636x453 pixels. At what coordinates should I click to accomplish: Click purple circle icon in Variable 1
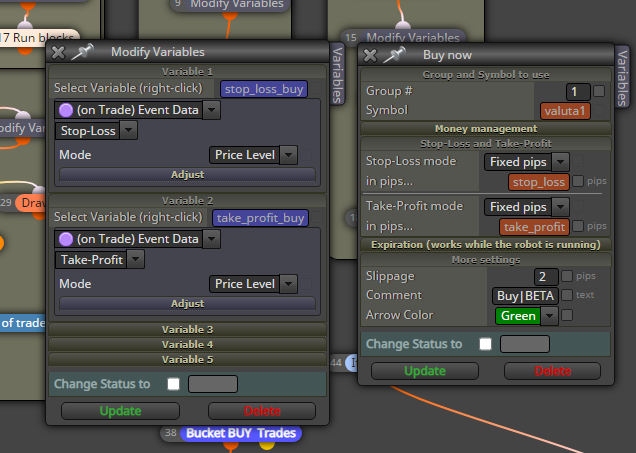[x=66, y=110]
